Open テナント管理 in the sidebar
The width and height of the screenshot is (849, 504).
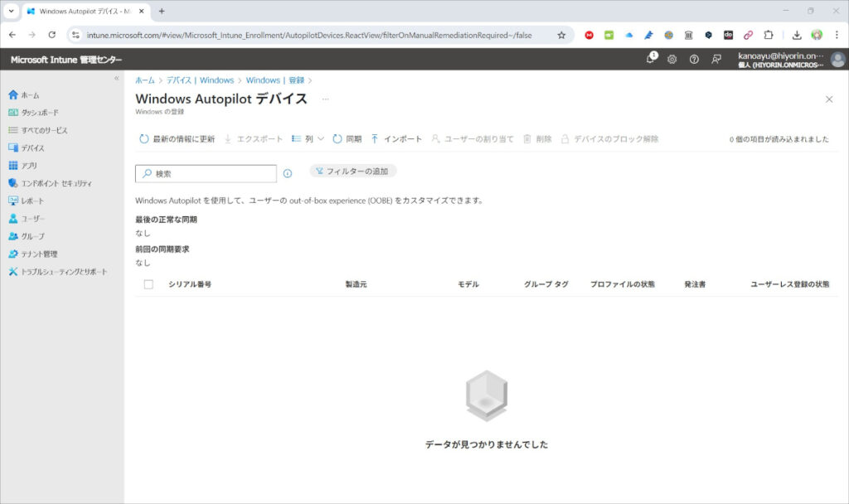32,254
